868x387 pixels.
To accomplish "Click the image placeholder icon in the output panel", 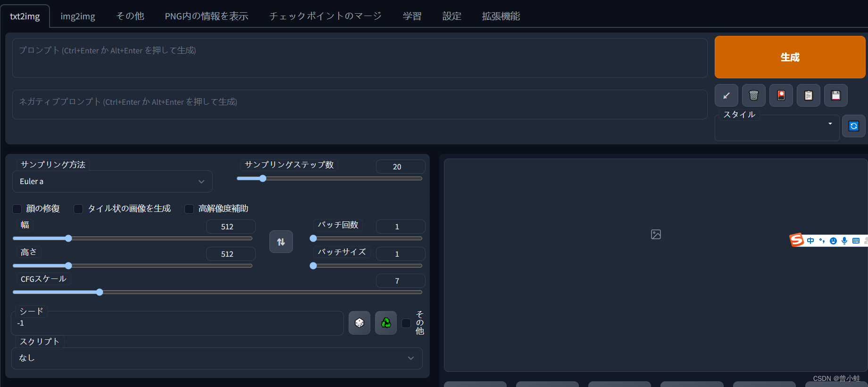I will click(x=656, y=235).
